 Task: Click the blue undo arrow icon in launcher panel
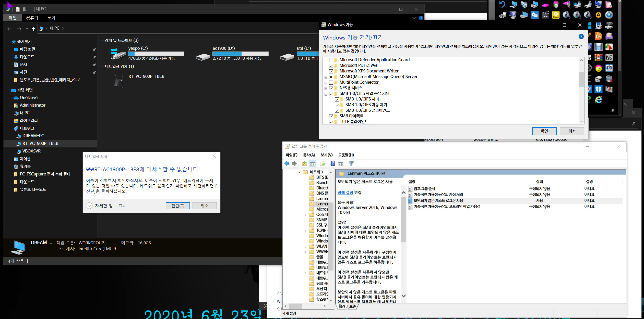[x=502, y=4]
